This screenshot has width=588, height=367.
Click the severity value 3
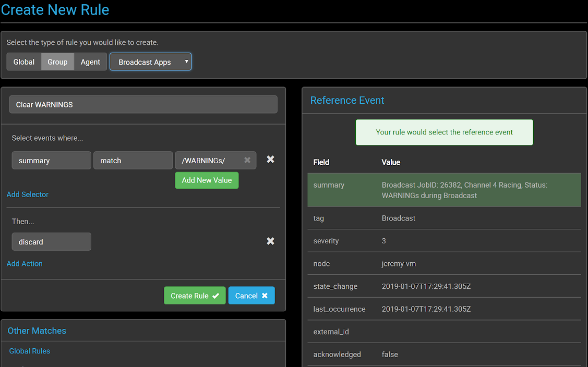pos(383,241)
